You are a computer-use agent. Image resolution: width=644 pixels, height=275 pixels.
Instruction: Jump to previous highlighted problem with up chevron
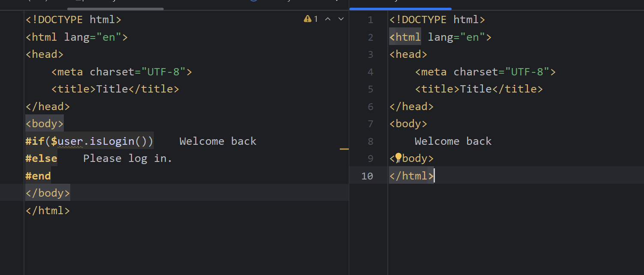pyautogui.click(x=328, y=19)
